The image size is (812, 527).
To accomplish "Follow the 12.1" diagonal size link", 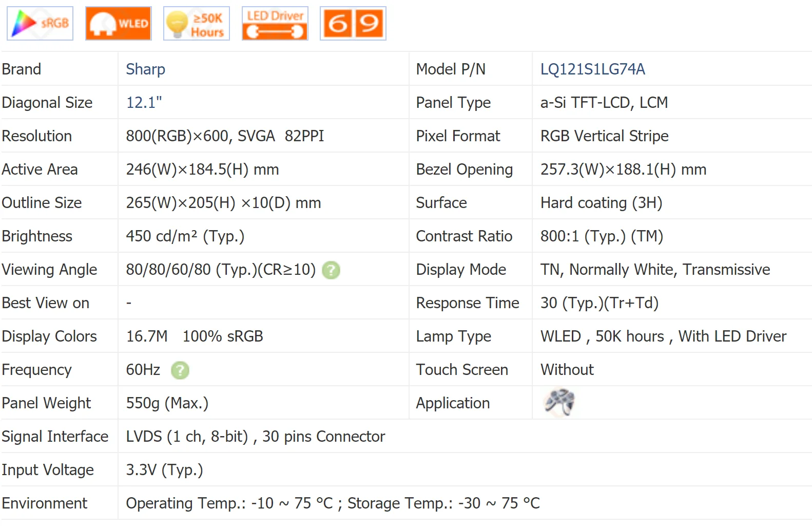I will [x=144, y=103].
